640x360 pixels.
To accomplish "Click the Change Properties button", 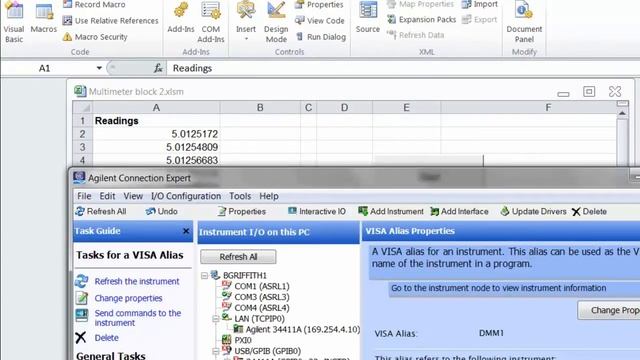I will (x=609, y=311).
